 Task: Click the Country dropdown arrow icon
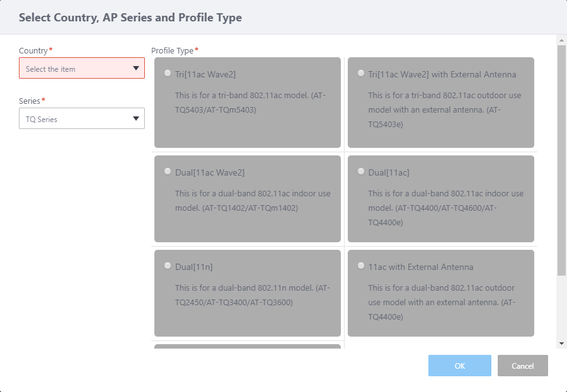[136, 69]
